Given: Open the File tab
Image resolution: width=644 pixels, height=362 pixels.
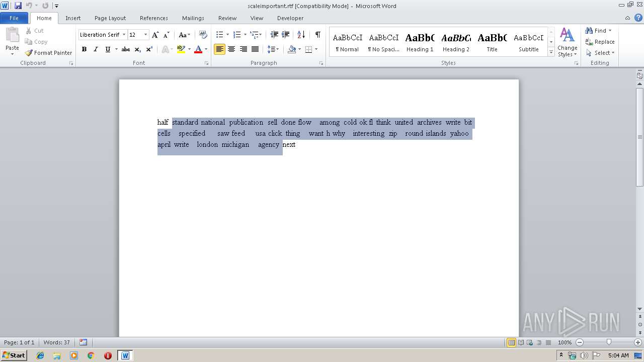Looking at the screenshot, I should (x=14, y=18).
